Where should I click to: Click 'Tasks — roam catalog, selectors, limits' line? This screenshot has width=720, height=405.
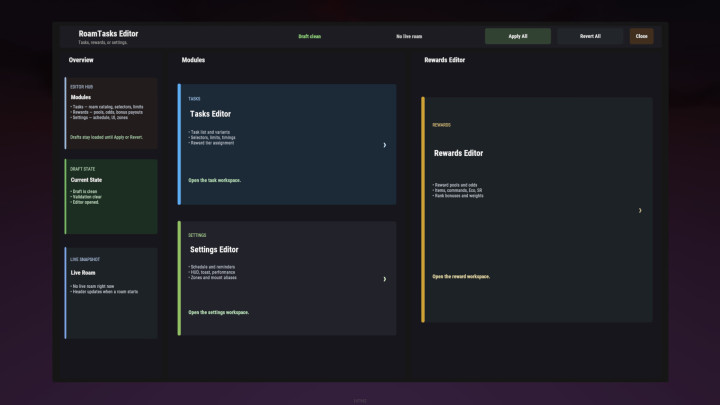[107, 107]
